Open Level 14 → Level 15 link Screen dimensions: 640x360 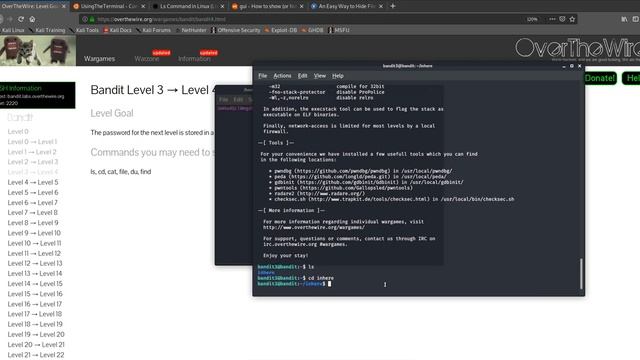(35, 284)
